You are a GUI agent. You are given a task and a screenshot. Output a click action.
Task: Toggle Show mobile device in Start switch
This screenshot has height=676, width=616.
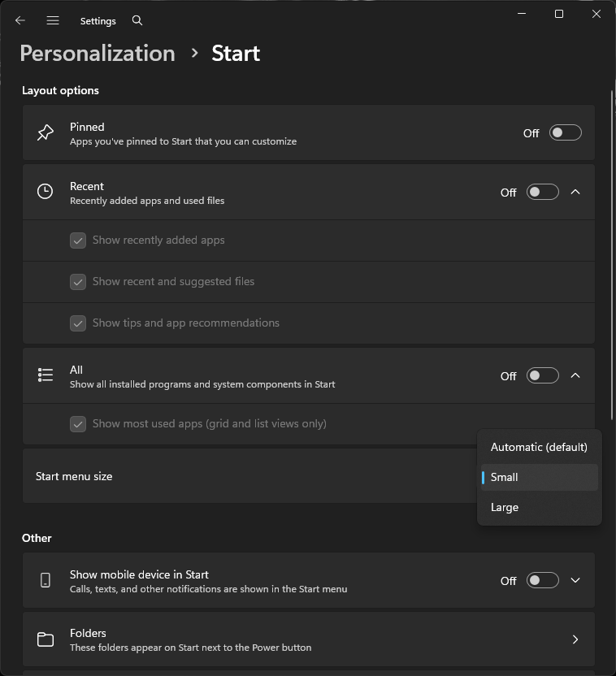tap(542, 580)
